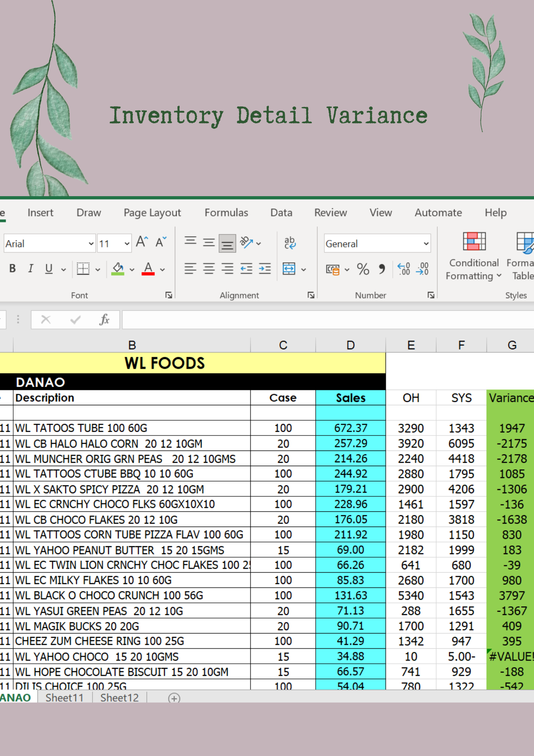Open the Draw ribbon tab

pyautogui.click(x=89, y=213)
